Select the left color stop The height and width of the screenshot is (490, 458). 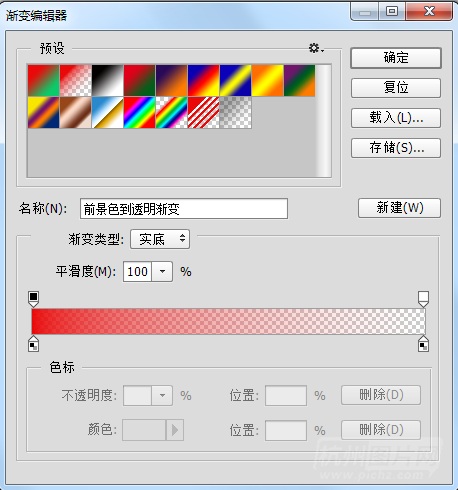coord(33,344)
